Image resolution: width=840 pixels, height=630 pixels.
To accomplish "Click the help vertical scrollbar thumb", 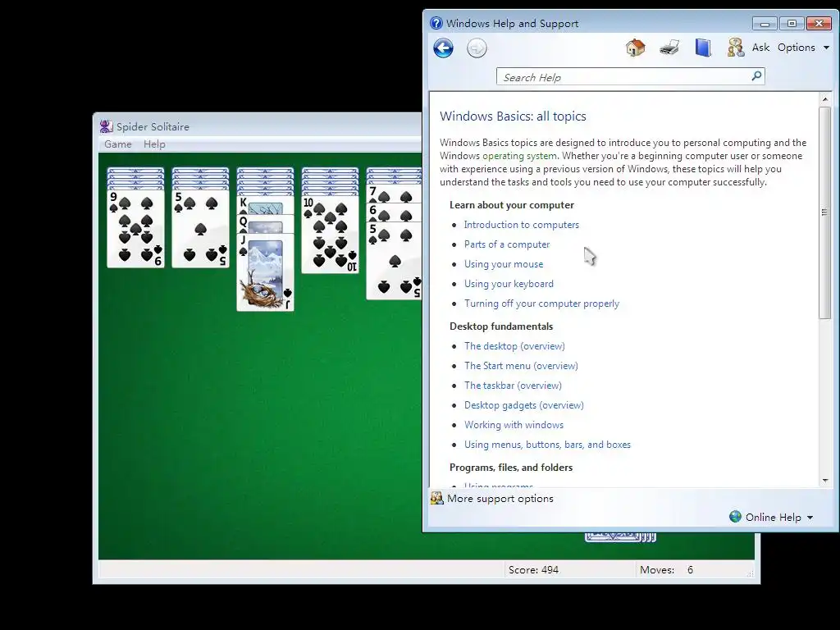I will tap(825, 212).
